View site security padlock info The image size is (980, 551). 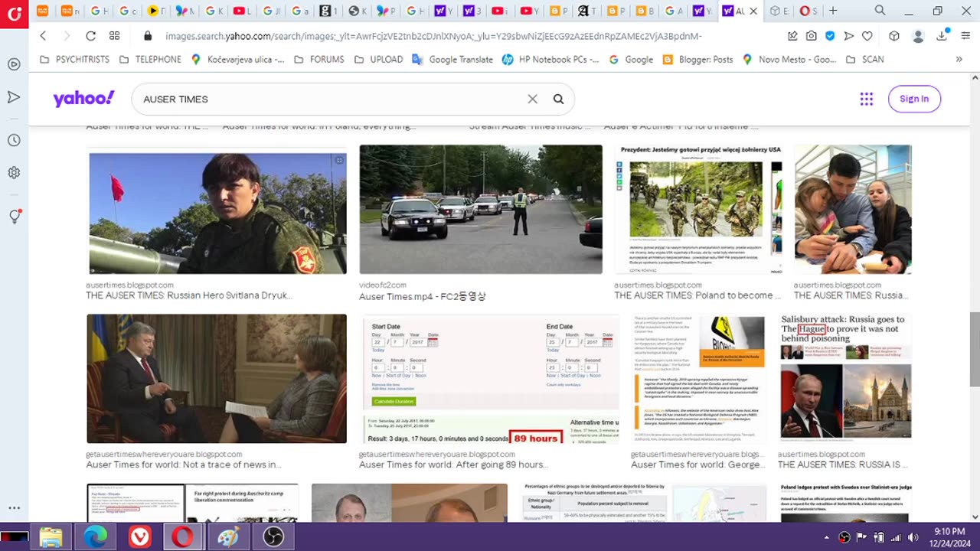(148, 36)
